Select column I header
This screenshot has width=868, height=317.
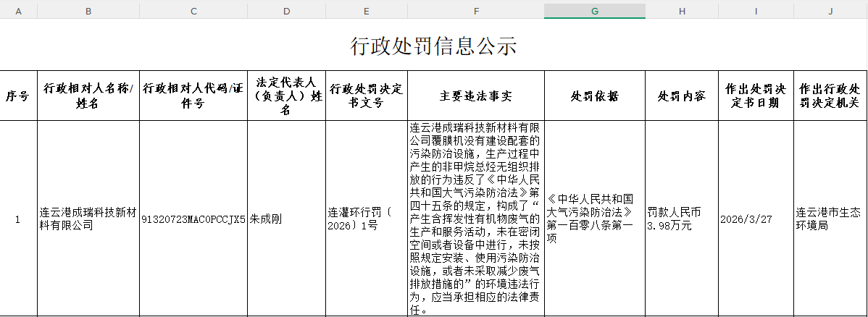point(756,11)
